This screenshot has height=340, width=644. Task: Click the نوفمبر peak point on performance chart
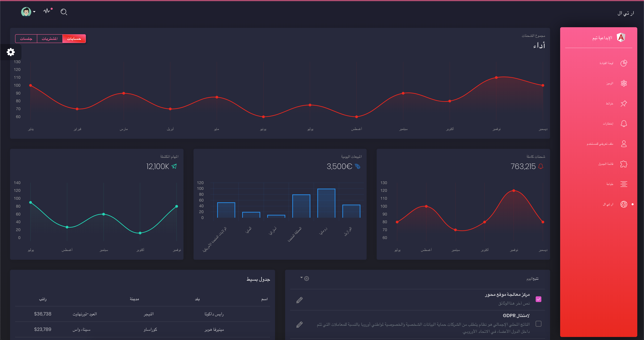(496, 78)
